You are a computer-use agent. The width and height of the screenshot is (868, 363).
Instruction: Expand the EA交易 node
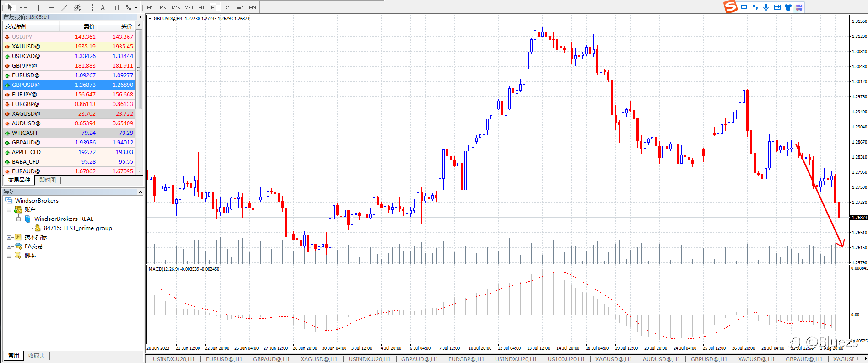9,246
